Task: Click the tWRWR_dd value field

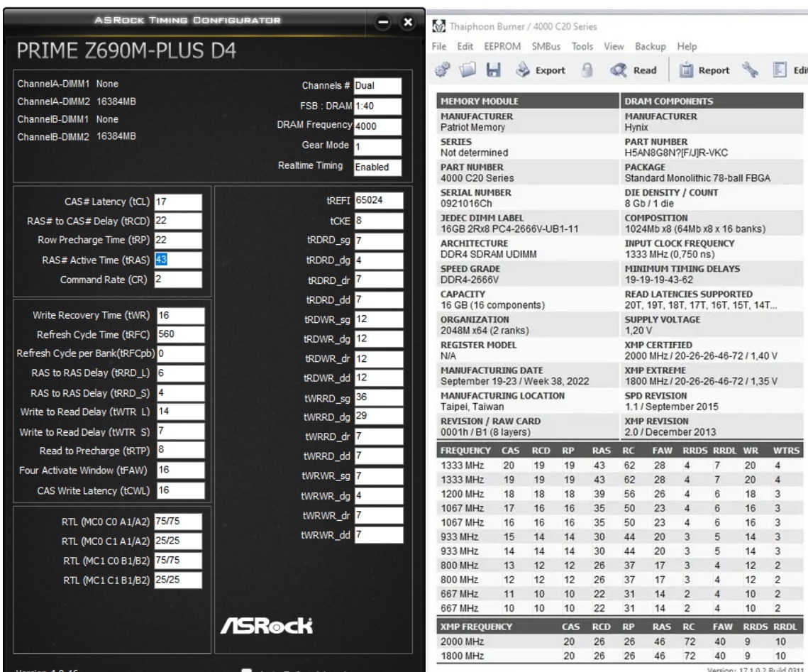Action: coord(379,535)
